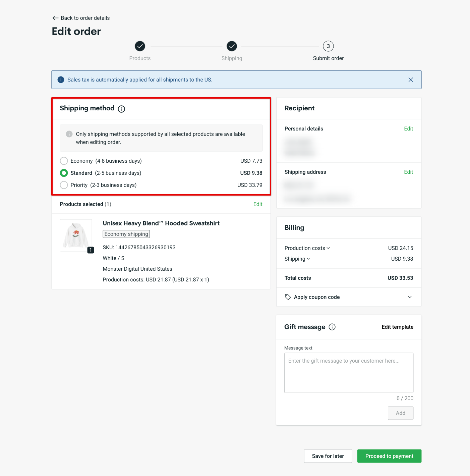Expand the Production costs breakdown
Image resolution: width=470 pixels, height=476 pixels.
coord(328,248)
